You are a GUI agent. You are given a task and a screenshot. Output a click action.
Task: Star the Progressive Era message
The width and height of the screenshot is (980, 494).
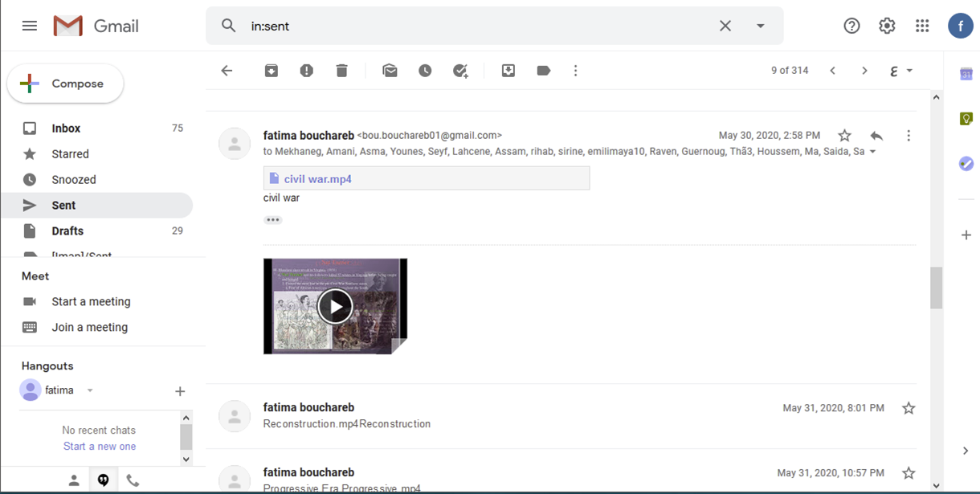point(909,473)
